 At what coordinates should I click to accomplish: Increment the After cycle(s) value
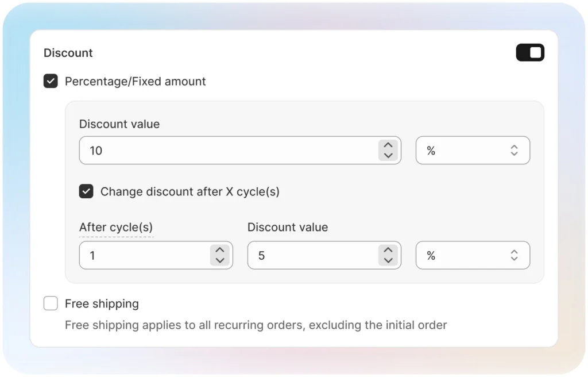tap(220, 250)
